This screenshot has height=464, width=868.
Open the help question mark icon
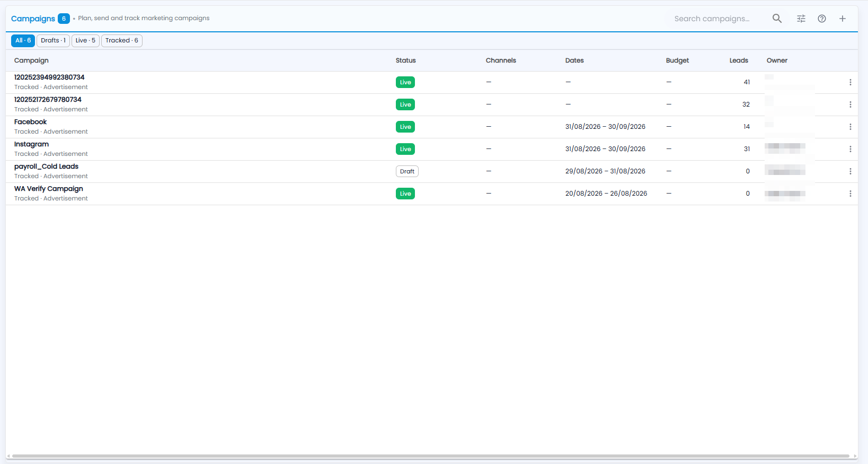coord(822,19)
